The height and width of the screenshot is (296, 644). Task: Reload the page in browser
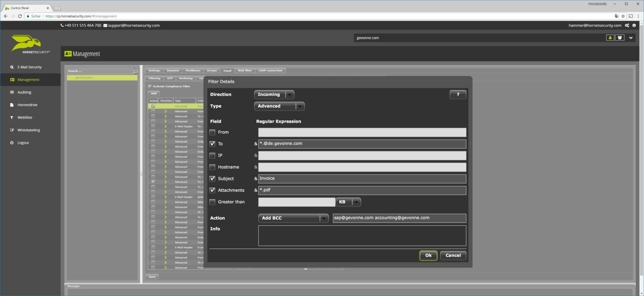pyautogui.click(x=20, y=16)
